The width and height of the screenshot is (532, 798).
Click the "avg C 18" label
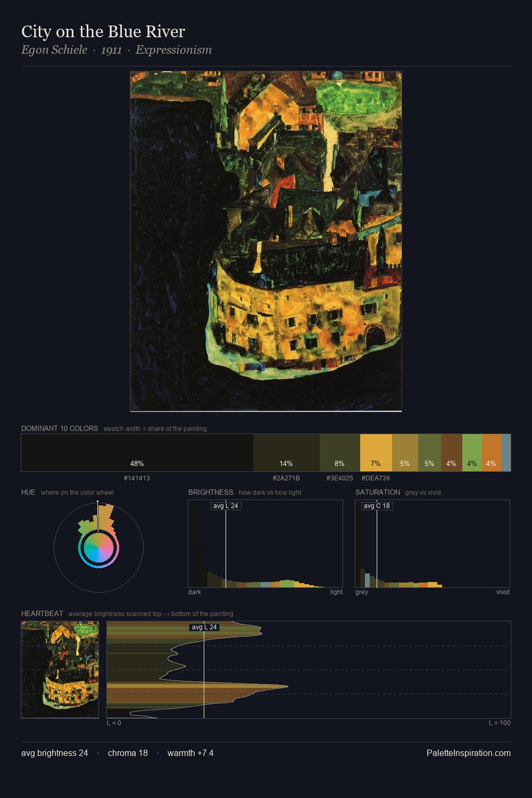tap(377, 506)
